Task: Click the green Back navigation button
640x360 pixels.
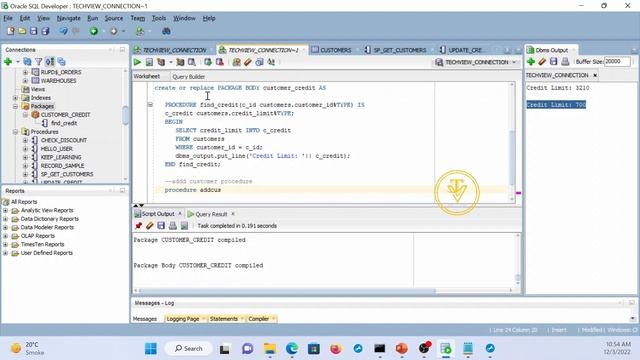Action: pos(94,31)
